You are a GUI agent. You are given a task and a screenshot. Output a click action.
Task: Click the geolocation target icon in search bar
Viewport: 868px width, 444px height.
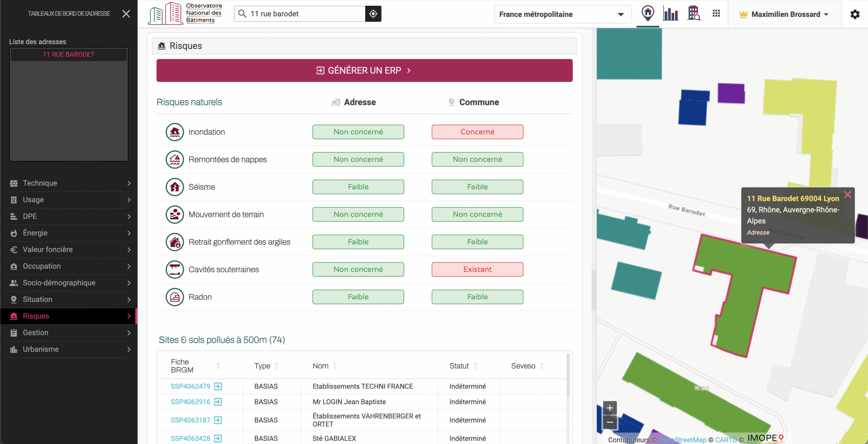click(373, 14)
